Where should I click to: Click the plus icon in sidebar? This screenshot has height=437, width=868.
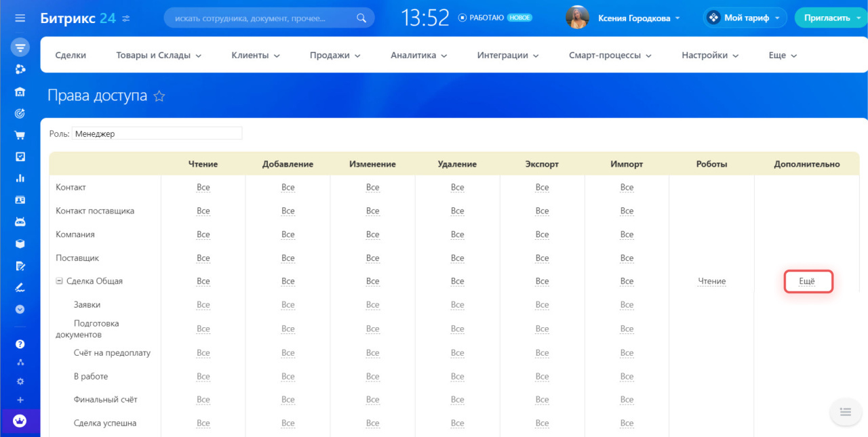click(20, 400)
